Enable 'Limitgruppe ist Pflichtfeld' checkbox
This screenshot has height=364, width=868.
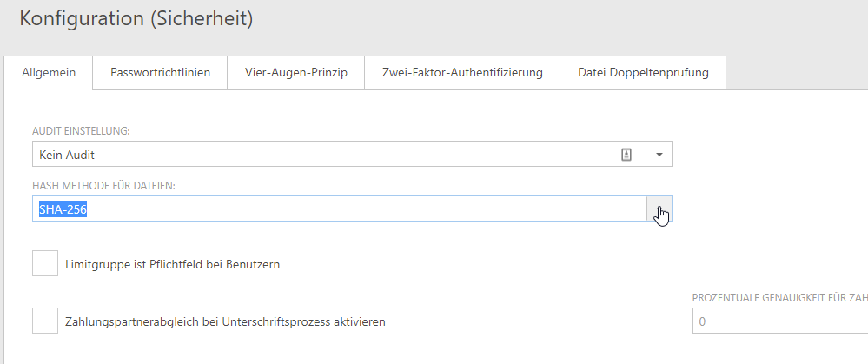[x=45, y=263]
